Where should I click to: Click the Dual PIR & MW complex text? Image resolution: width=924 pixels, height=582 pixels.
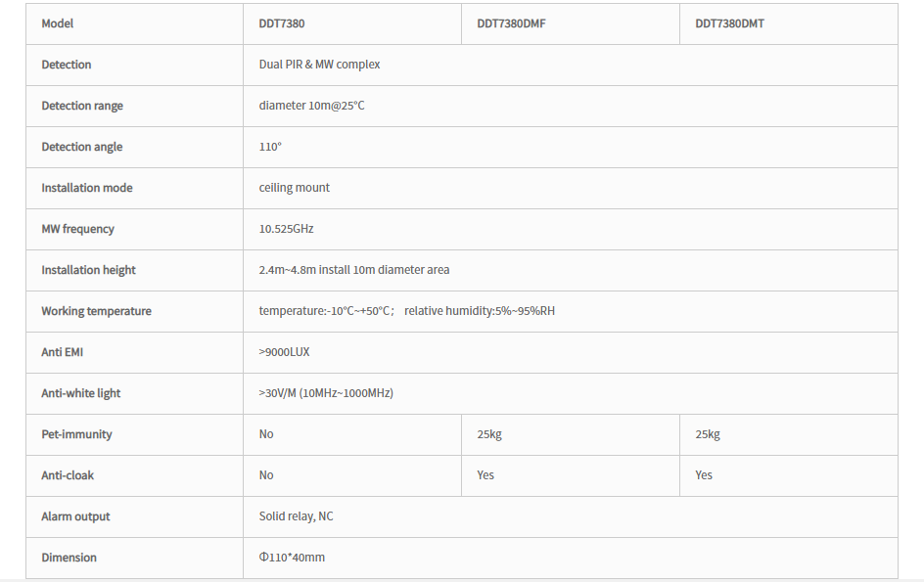319,65
